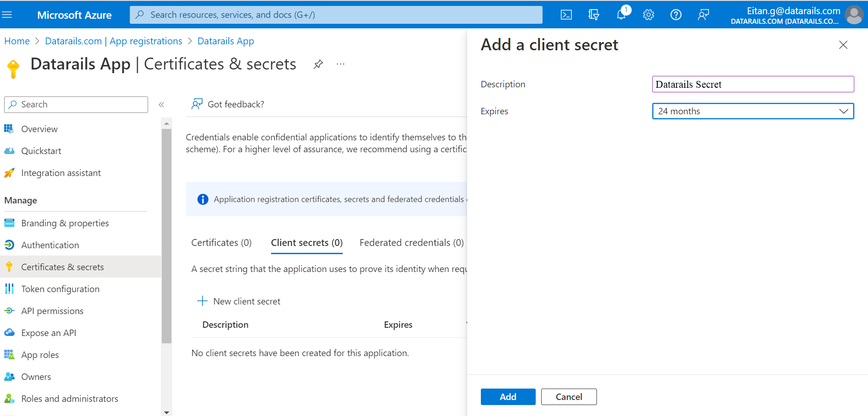Pin the Certificates & secrets page
This screenshot has width=868, height=416.
pos(318,64)
